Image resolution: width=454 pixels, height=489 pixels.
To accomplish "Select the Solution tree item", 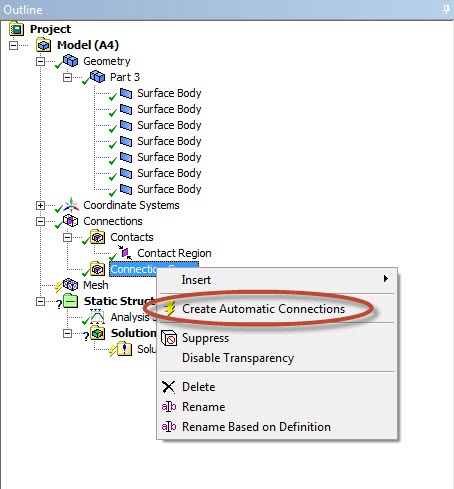I will tap(133, 333).
